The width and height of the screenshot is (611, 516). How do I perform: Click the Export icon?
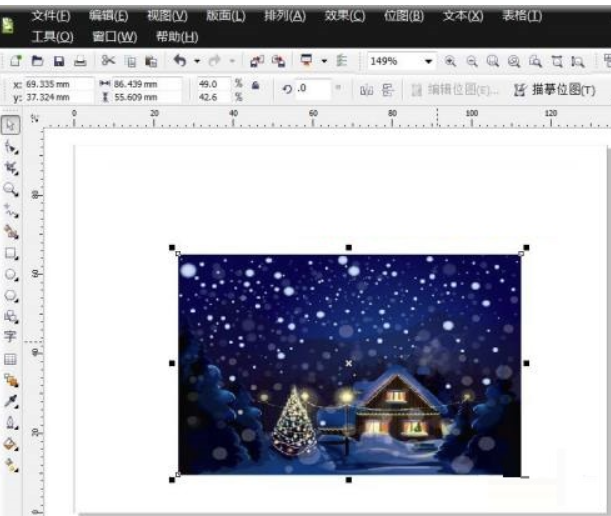279,61
